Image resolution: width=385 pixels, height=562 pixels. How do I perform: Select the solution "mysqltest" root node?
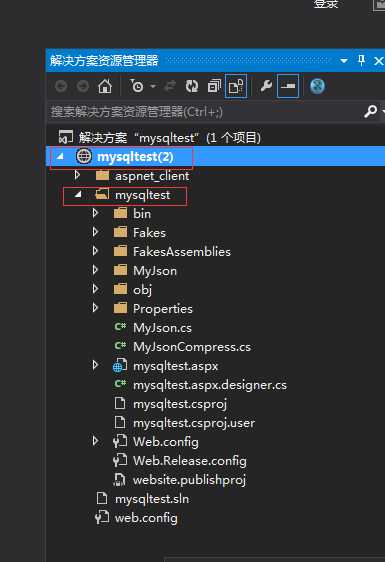coord(170,138)
